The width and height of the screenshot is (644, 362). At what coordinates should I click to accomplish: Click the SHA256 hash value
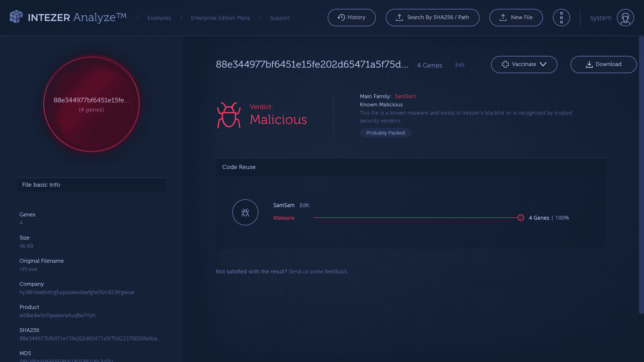click(x=90, y=338)
